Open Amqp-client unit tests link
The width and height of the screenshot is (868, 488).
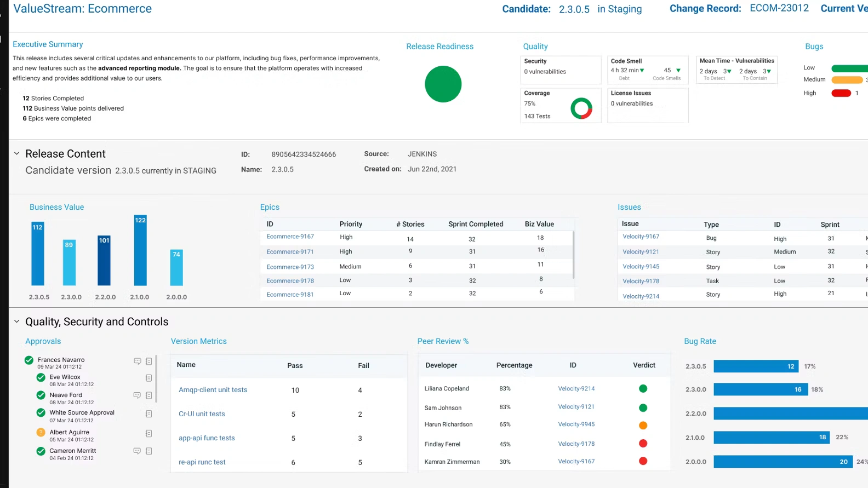[x=213, y=390]
